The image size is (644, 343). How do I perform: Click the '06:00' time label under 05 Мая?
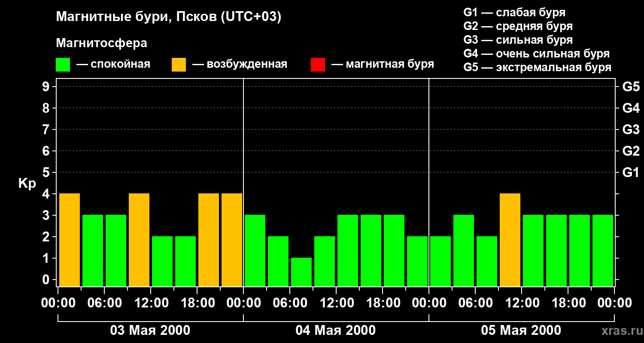point(475,303)
